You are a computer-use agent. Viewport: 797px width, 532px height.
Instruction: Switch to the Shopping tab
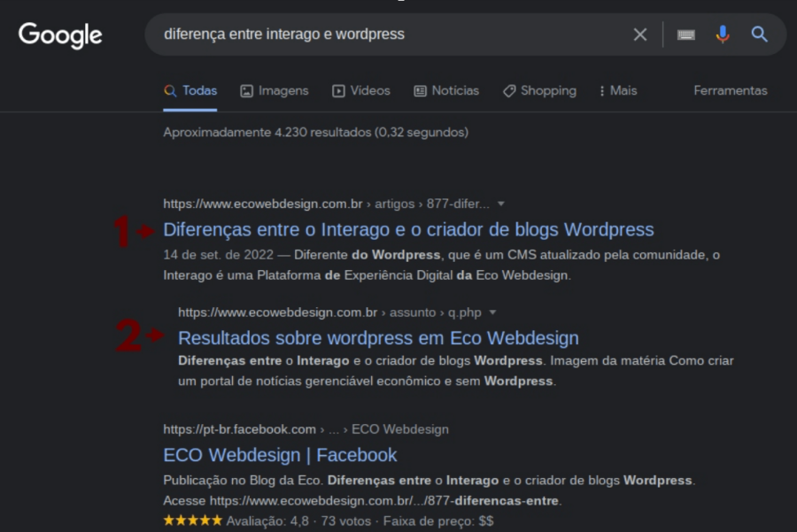(x=539, y=91)
